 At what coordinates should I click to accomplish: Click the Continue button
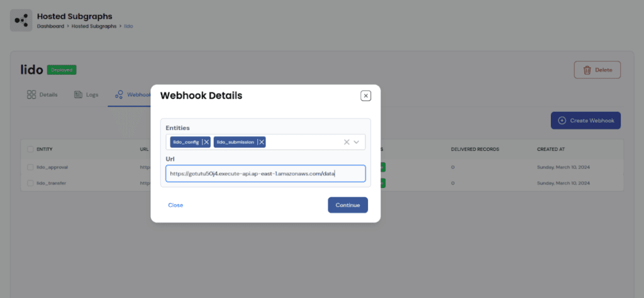point(348,205)
